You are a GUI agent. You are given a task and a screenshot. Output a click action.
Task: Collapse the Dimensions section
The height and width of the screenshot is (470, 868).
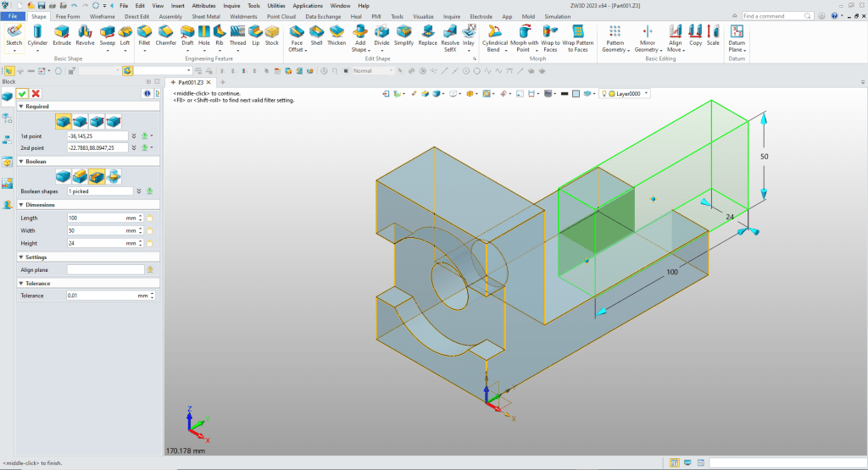20,205
